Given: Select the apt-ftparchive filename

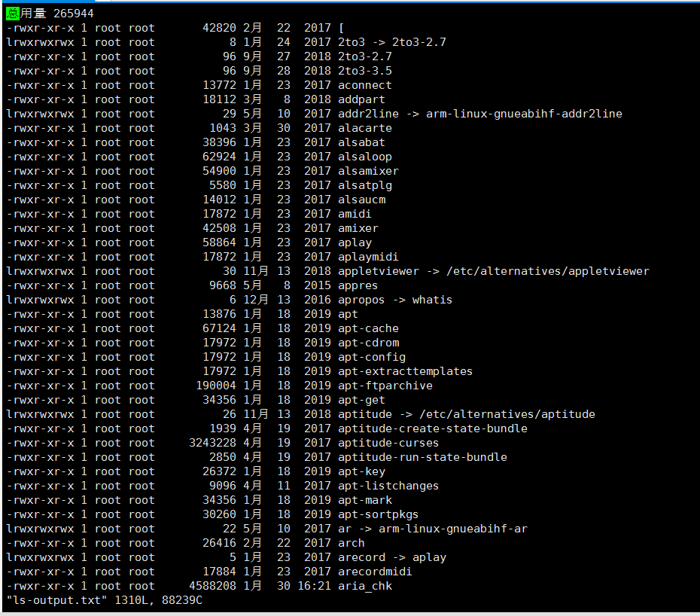Looking at the screenshot, I should click(385, 386).
